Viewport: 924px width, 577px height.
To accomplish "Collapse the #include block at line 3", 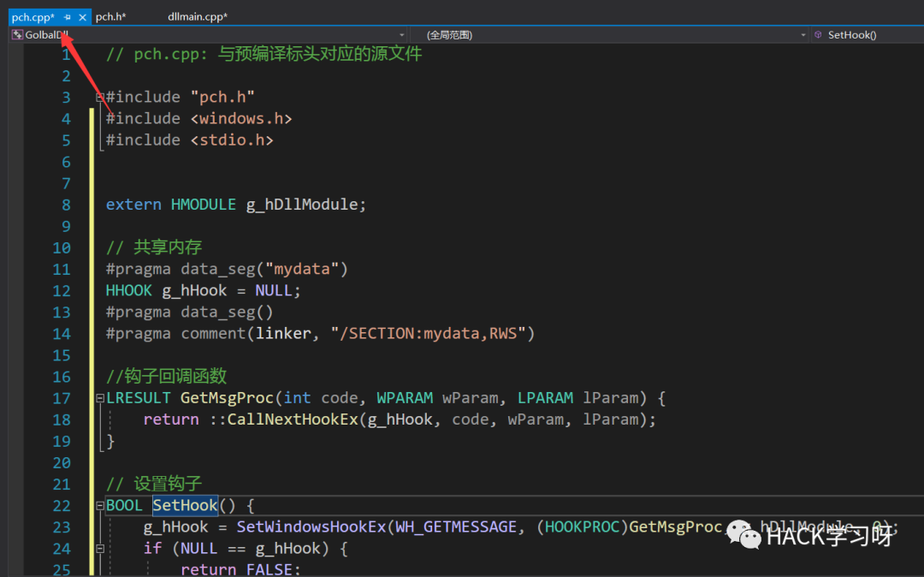I will click(x=100, y=98).
